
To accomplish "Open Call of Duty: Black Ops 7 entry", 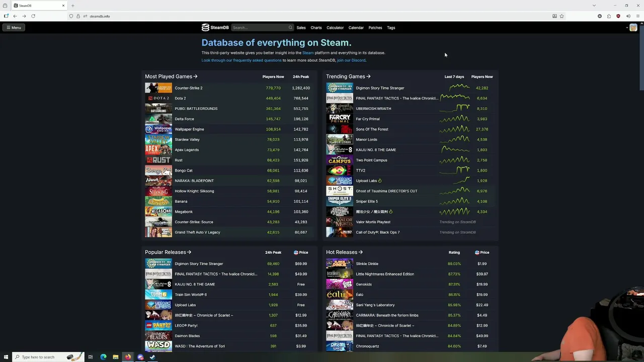I will 378,232.
